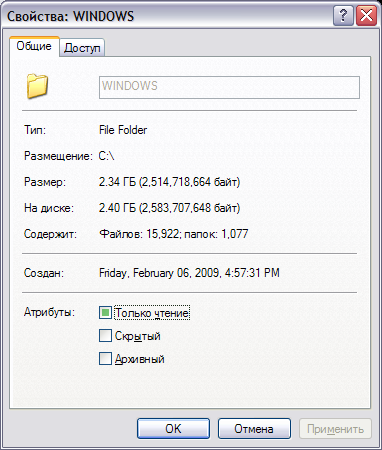Image resolution: width=382 pixels, height=450 pixels.
Task: Click the Тип label
Action: point(35,130)
